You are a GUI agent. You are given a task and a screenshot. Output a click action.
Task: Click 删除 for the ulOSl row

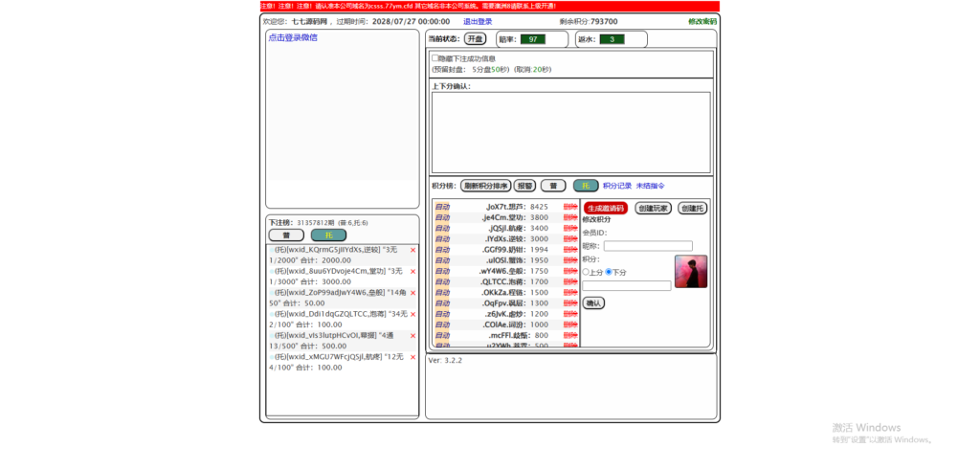pos(570,260)
